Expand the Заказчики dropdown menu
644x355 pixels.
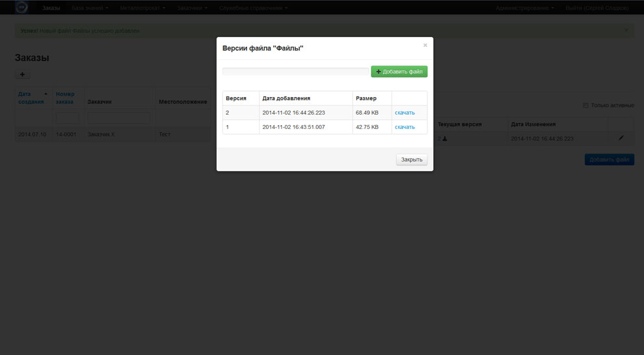192,8
